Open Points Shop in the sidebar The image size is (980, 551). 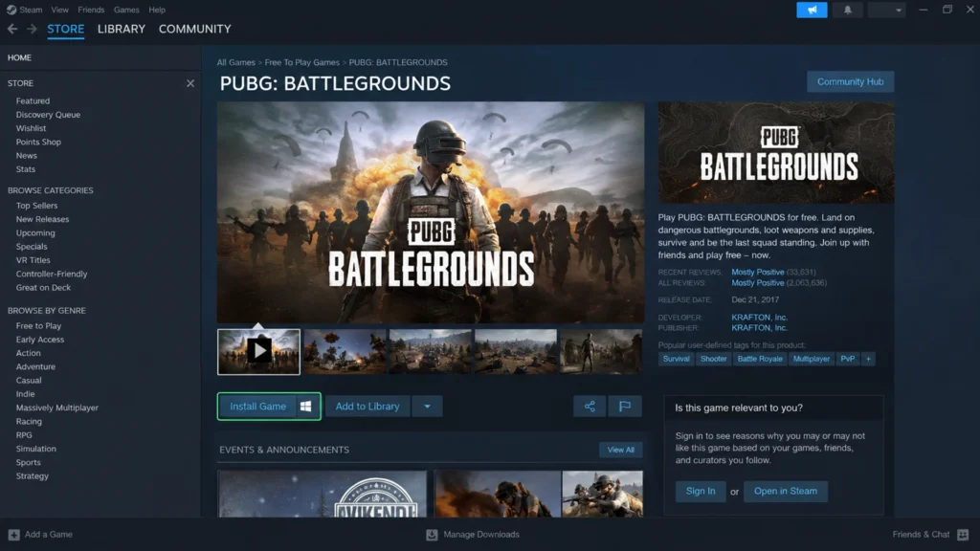click(x=38, y=142)
